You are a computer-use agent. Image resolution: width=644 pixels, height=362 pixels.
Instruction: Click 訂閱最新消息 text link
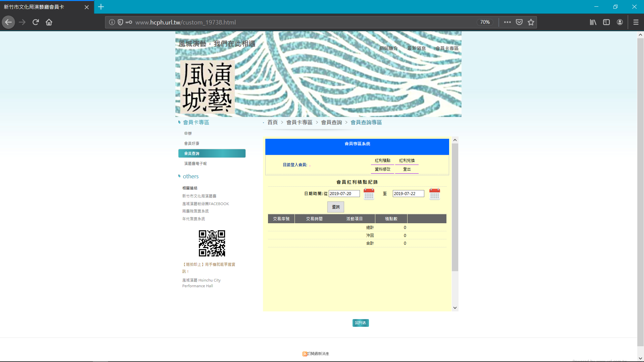[x=318, y=354]
